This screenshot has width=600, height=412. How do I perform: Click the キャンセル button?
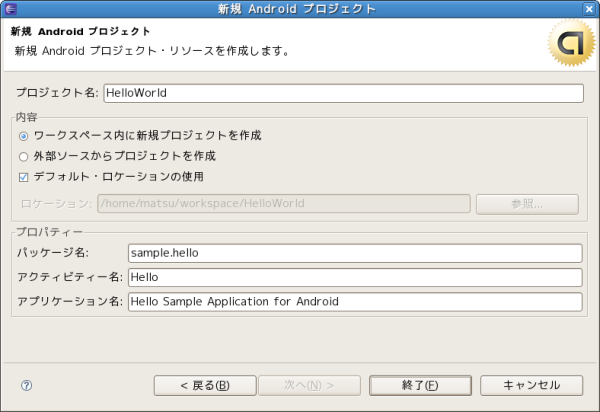coord(532,385)
